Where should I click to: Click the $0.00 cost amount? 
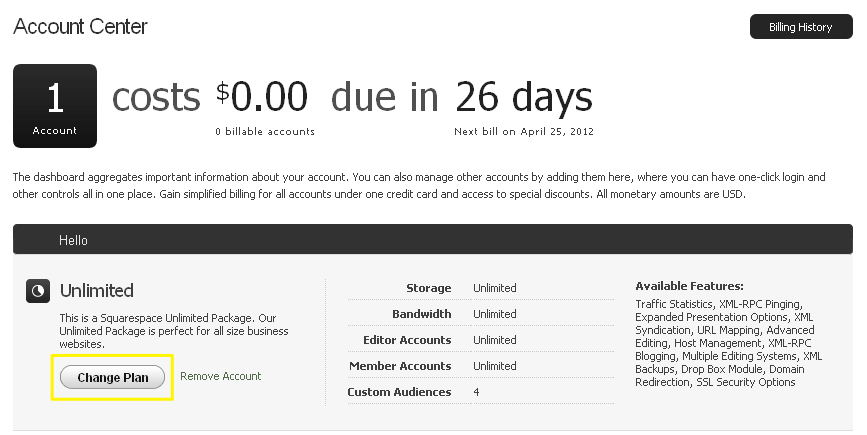click(x=262, y=97)
